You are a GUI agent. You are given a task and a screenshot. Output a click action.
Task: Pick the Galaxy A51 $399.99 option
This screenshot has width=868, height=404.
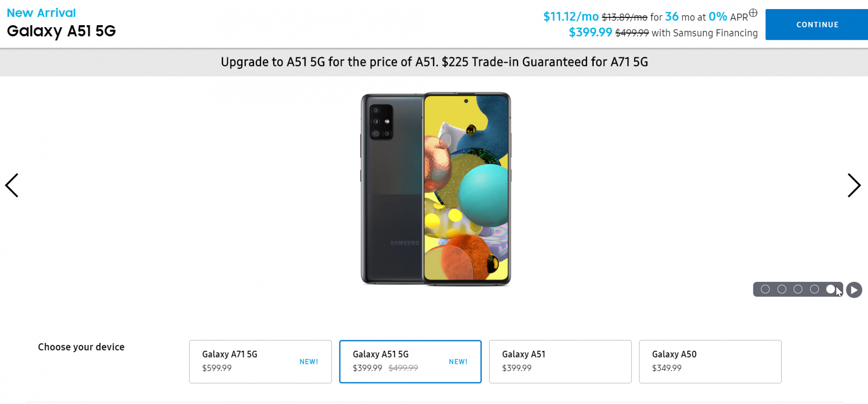tap(560, 362)
